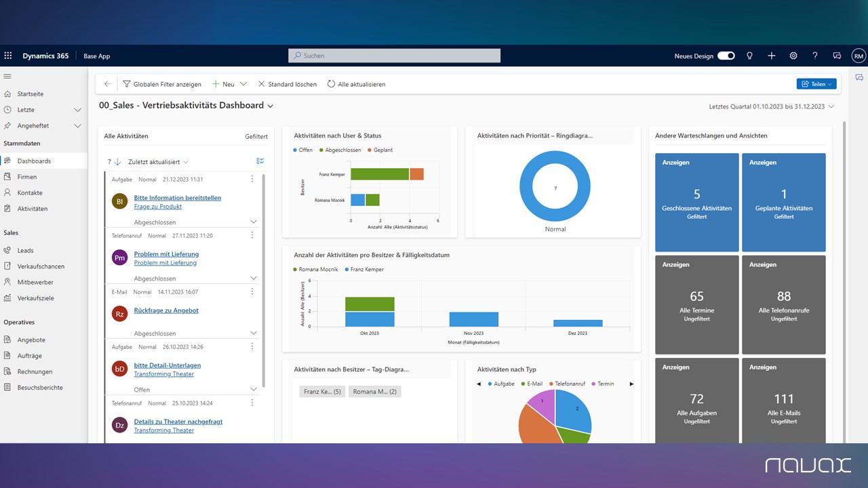868x488 pixels.
Task: Open the bitte Detail-Unterlagen link
Action: pyautogui.click(x=167, y=365)
